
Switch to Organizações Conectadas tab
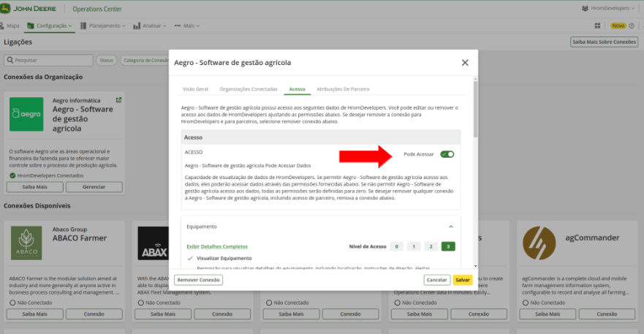point(249,89)
